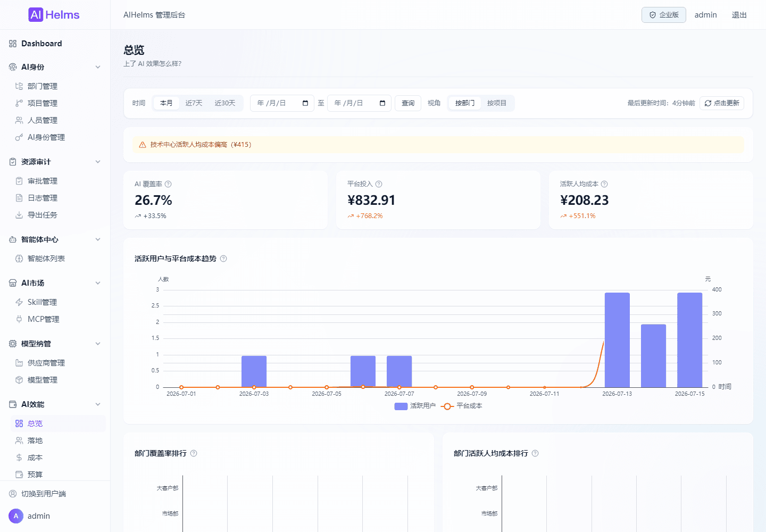
Task: Click the start date input field
Action: (282, 103)
